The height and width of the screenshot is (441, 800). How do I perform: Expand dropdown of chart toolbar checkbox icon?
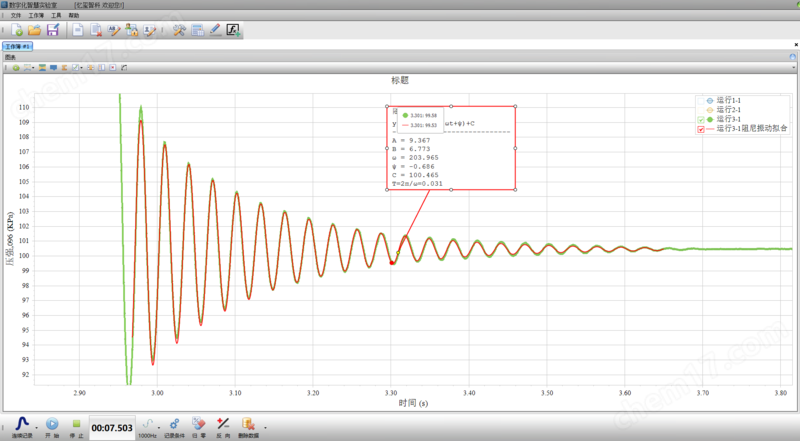click(82, 68)
